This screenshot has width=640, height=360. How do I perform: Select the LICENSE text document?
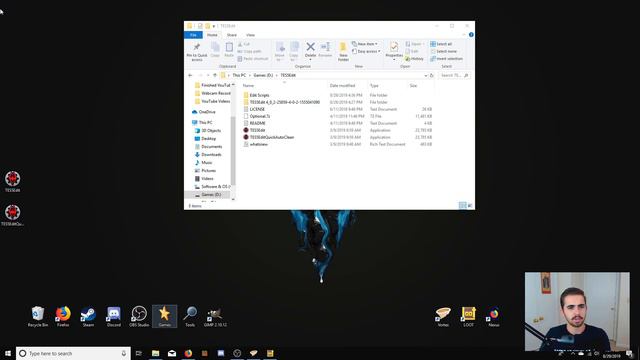(x=257, y=109)
